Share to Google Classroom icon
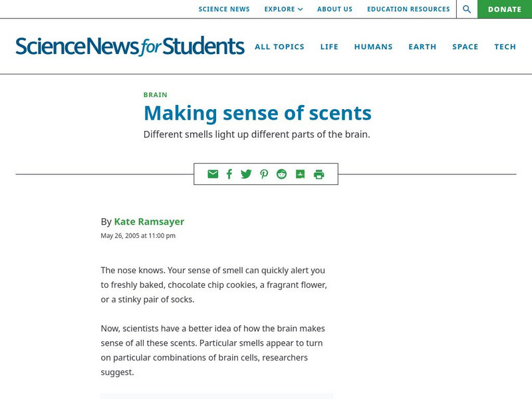 300,174
